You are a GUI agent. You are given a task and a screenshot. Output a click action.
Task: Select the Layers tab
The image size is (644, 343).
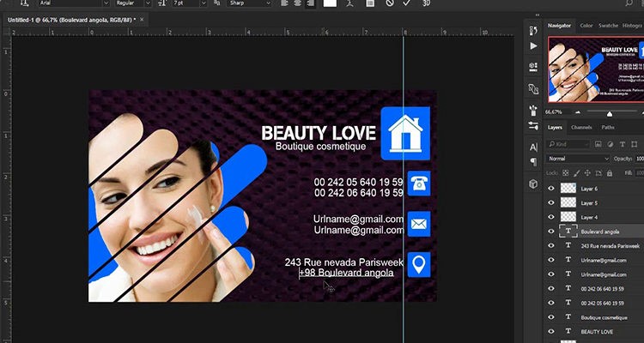(555, 127)
